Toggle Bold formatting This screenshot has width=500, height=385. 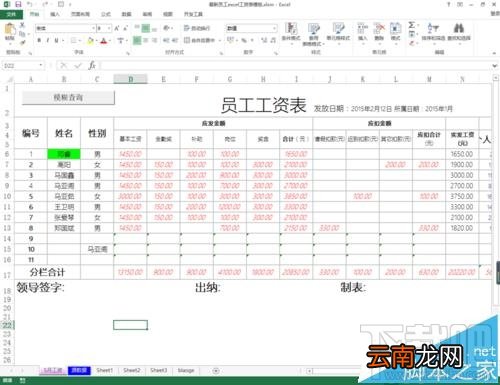[39, 40]
